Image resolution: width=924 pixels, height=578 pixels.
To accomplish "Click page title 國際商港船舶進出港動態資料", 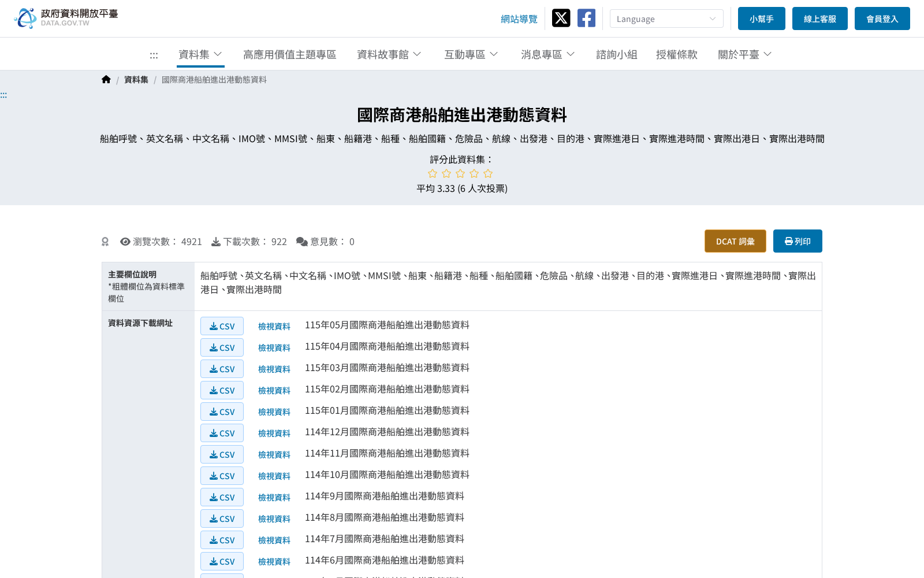I will coord(462,115).
